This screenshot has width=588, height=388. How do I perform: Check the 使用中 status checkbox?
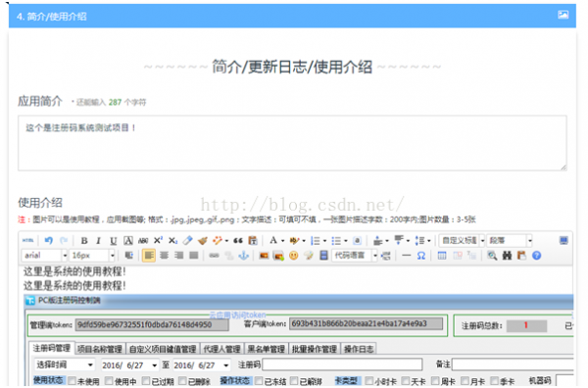[x=109, y=381]
